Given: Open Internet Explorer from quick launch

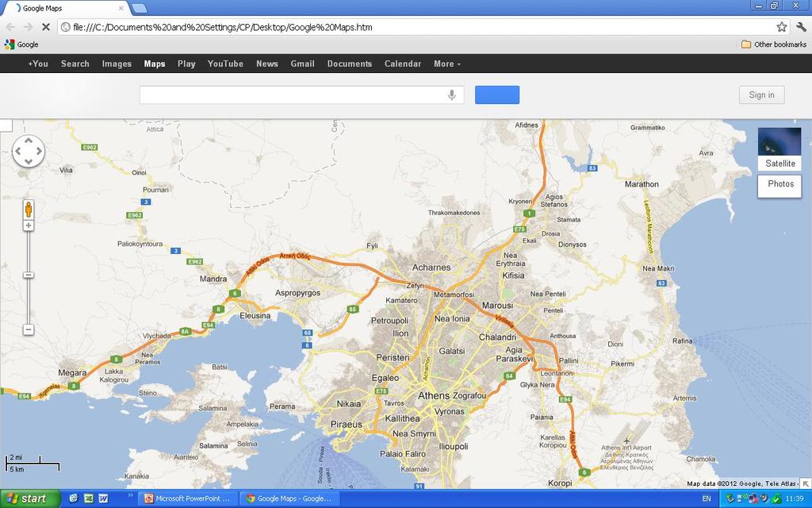Looking at the screenshot, I should (74, 498).
